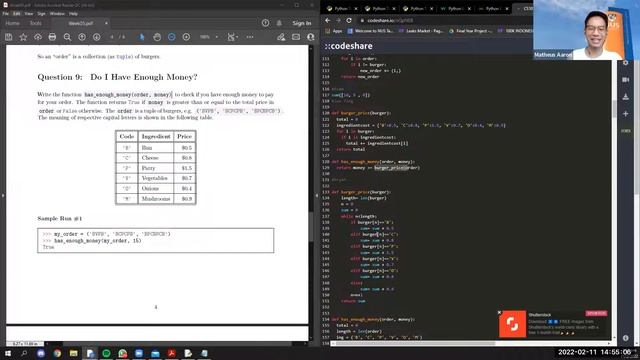The image size is (640, 360).
Task: Open the Final Year Project bookmark
Action: [471, 31]
